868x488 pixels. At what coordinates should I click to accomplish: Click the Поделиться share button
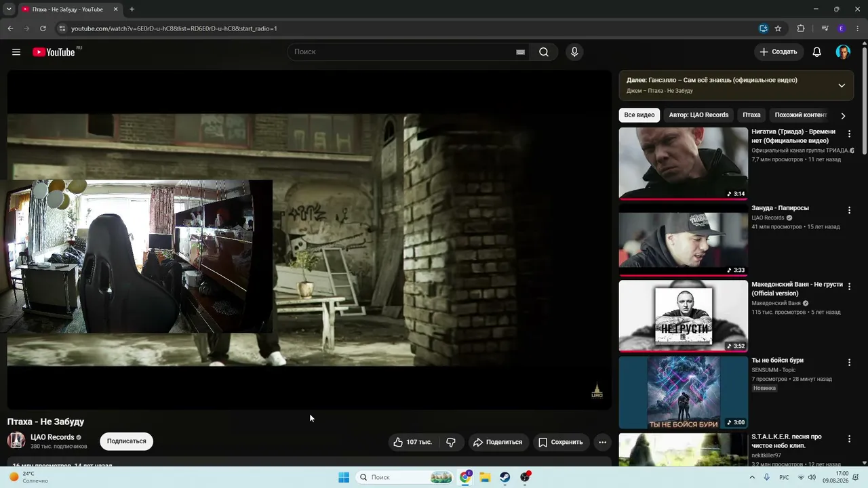click(498, 442)
